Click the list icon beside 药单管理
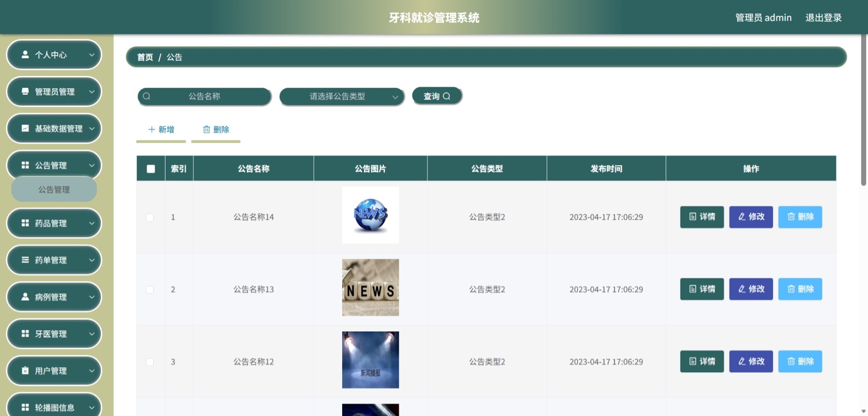The image size is (868, 416). pyautogui.click(x=25, y=260)
